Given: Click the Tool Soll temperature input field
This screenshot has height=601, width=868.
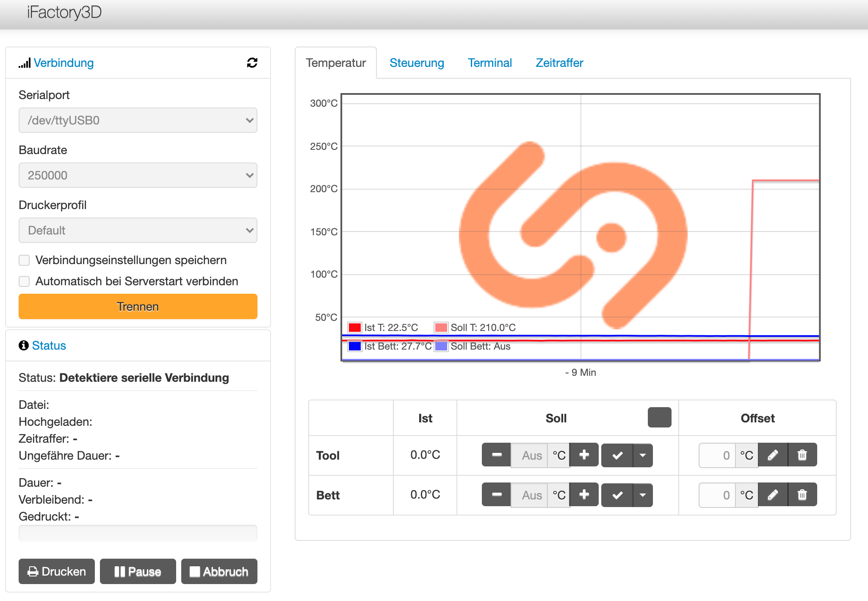Looking at the screenshot, I should (x=529, y=455).
